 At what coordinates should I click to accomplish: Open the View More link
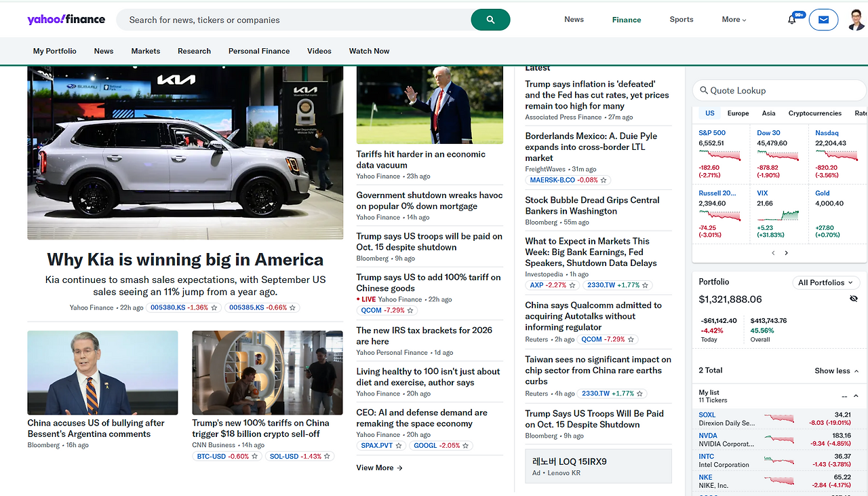(x=380, y=468)
